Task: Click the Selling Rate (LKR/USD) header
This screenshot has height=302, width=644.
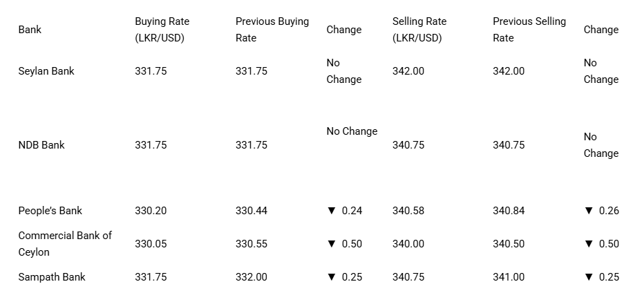Action: [x=419, y=30]
